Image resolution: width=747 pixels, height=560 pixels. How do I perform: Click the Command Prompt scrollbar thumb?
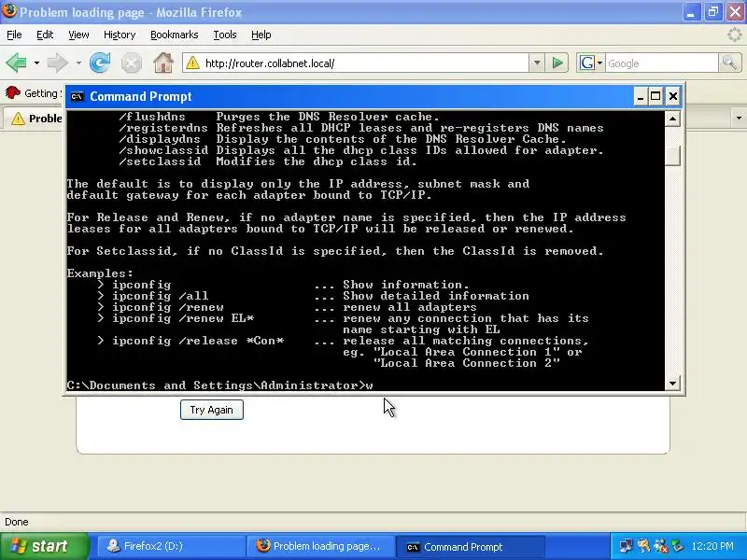tap(672, 156)
